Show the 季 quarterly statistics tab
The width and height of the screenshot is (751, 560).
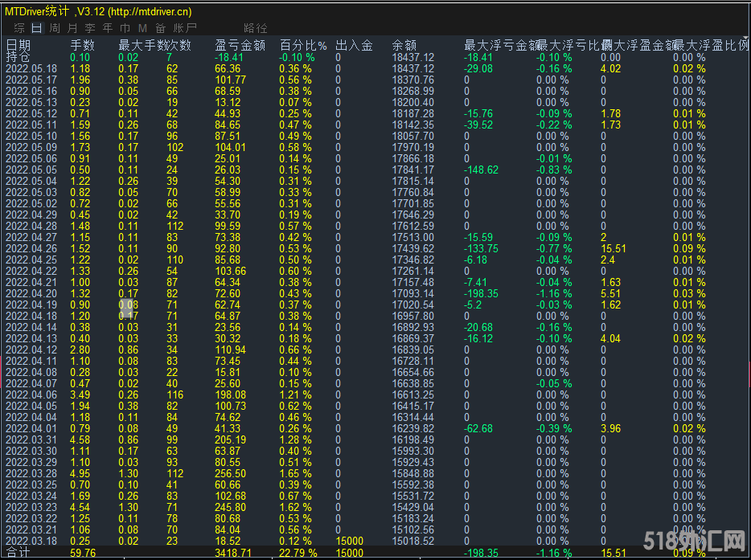[x=90, y=27]
